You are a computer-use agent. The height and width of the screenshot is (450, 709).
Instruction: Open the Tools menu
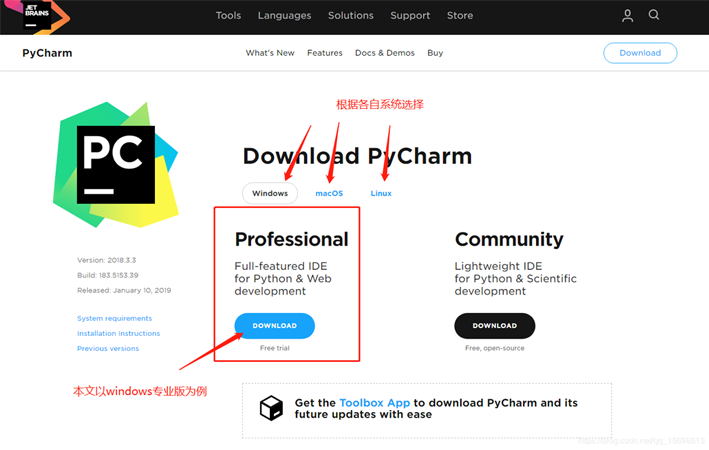point(228,15)
